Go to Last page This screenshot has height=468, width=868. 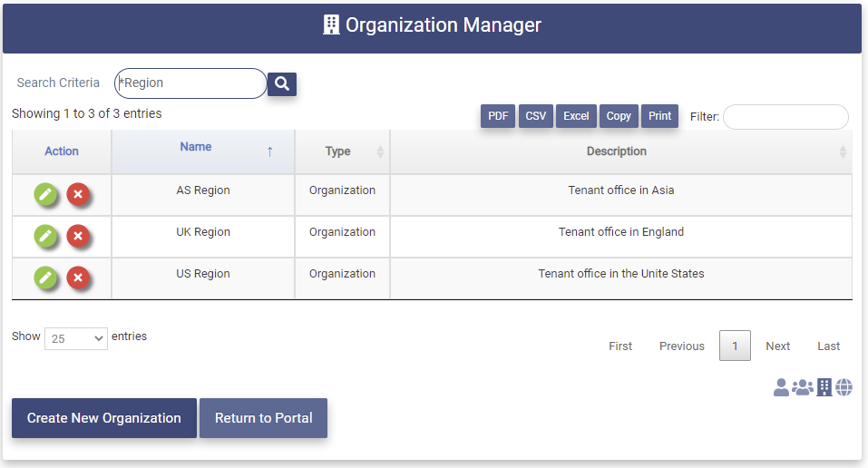click(x=829, y=346)
